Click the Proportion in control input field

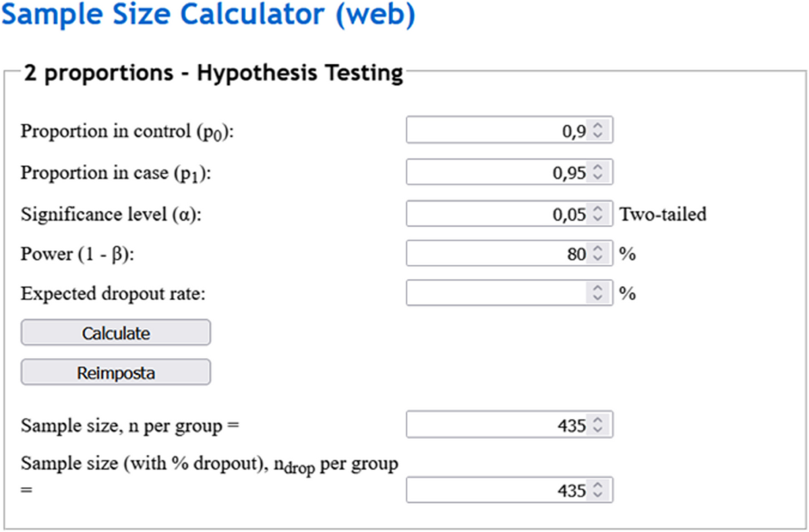(x=496, y=130)
